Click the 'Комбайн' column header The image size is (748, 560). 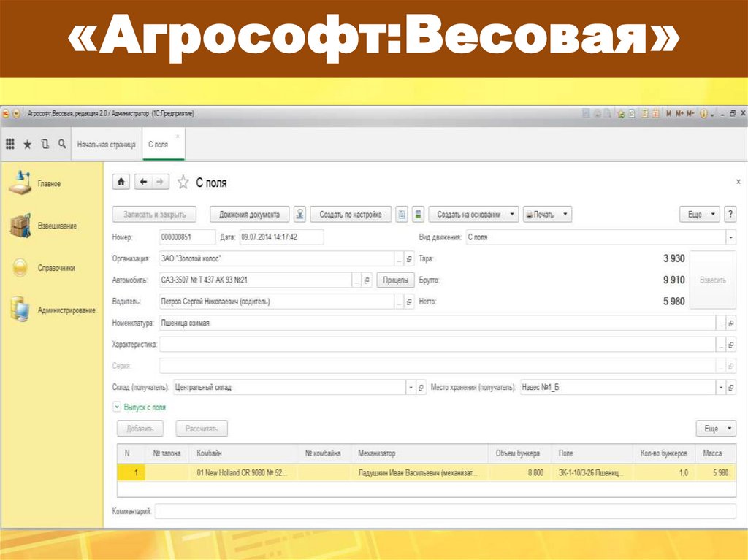coord(243,453)
